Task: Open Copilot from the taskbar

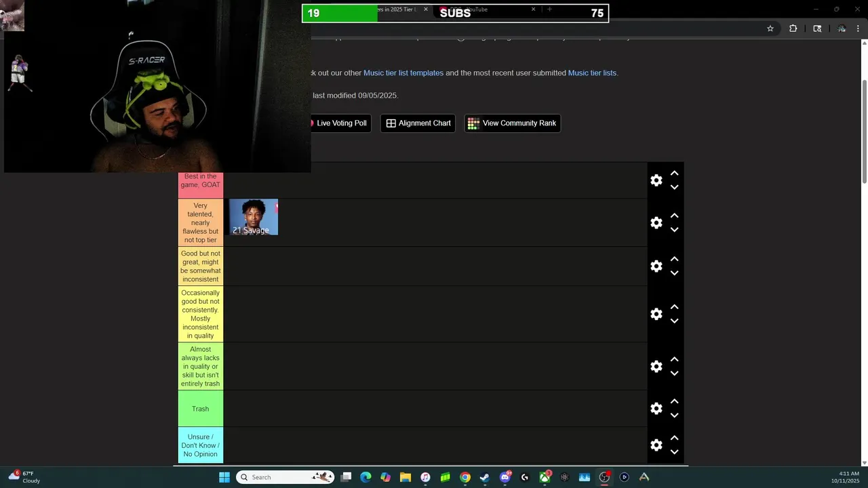Action: (x=385, y=477)
